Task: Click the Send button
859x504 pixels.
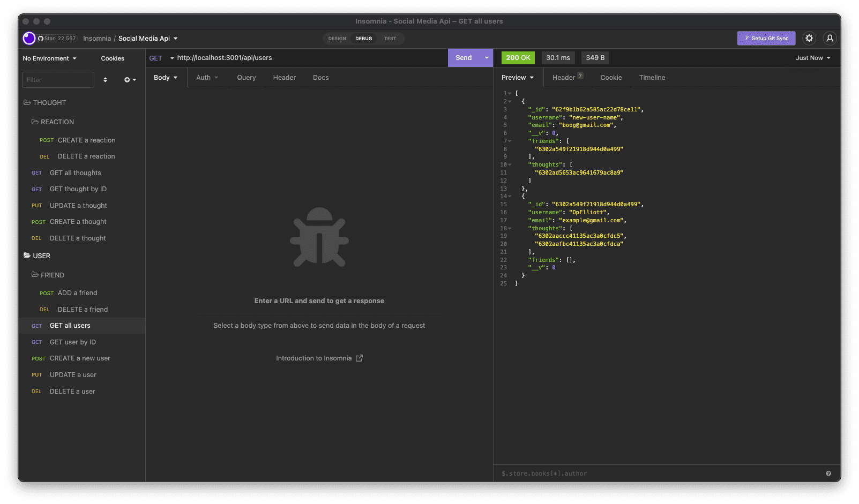Action: click(x=464, y=57)
